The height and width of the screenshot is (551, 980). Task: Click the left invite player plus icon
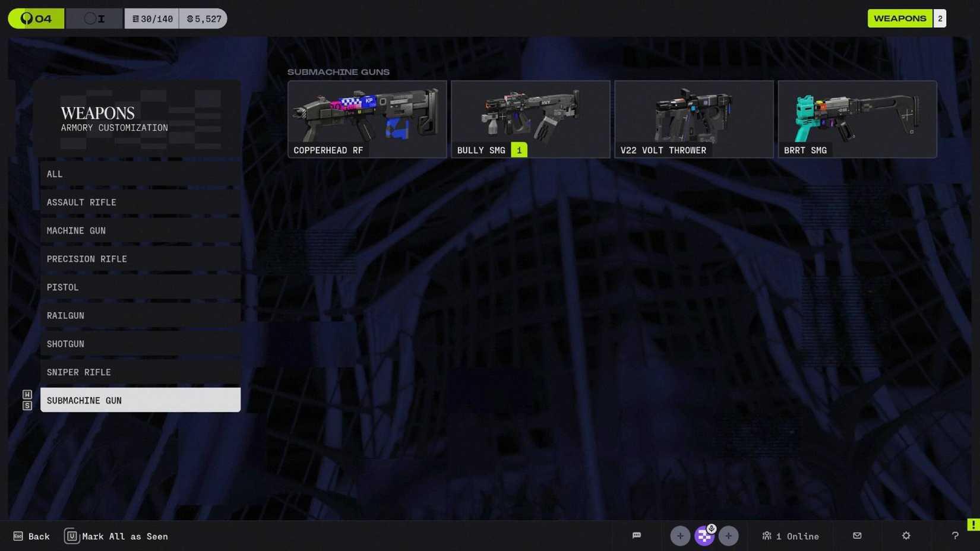click(x=680, y=536)
